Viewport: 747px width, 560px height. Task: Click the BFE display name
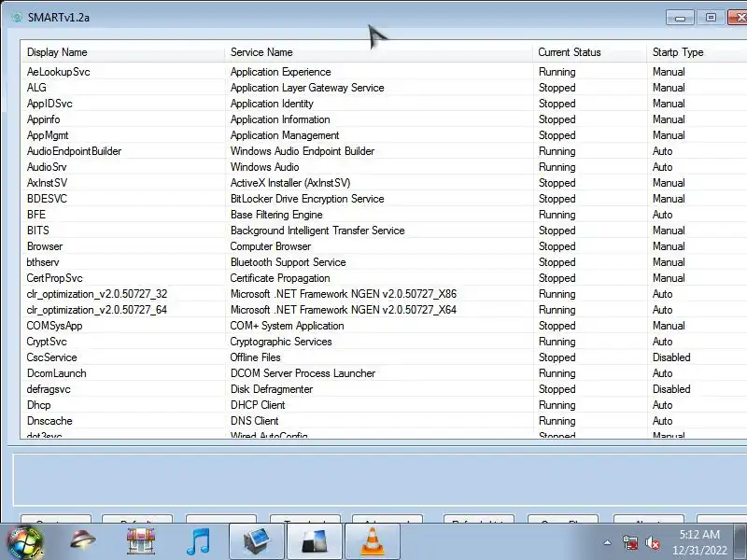tap(36, 215)
